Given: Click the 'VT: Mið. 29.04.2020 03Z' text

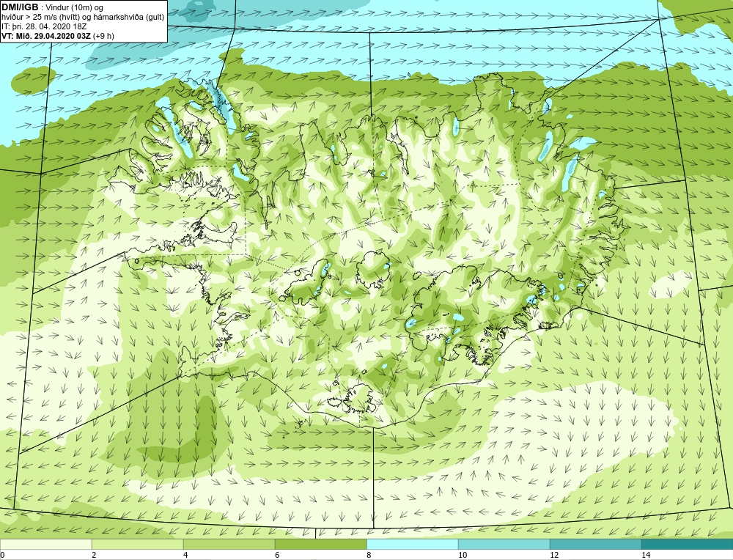Looking at the screenshot, I should point(46,35).
